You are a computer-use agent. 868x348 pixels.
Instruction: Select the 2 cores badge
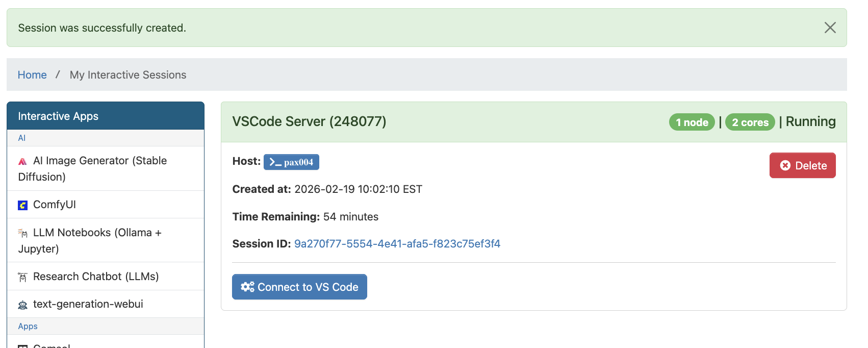point(750,122)
